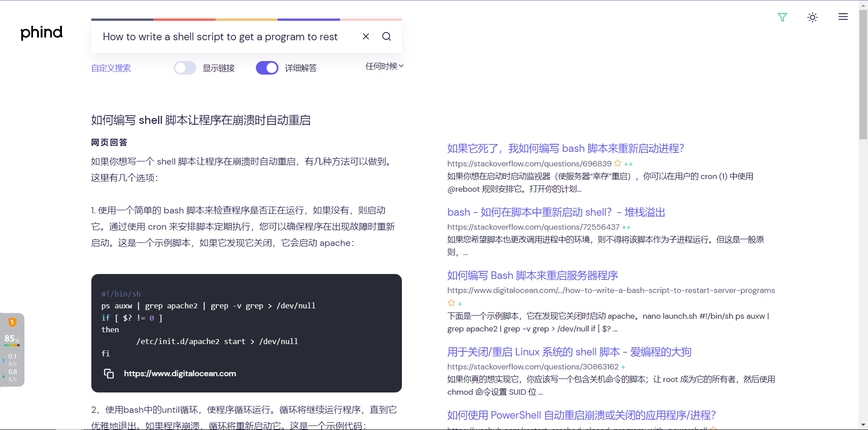Click the magnifier search icon
Screen dimensions: 868x430
pos(387,37)
